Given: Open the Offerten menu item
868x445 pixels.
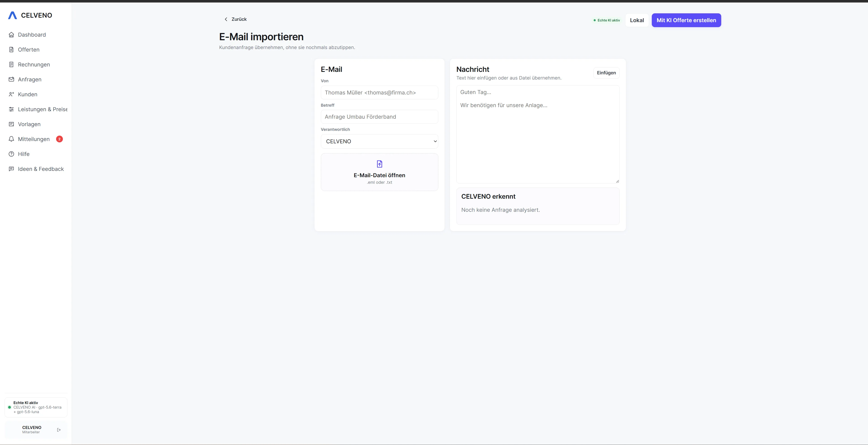Looking at the screenshot, I should tap(36, 49).
